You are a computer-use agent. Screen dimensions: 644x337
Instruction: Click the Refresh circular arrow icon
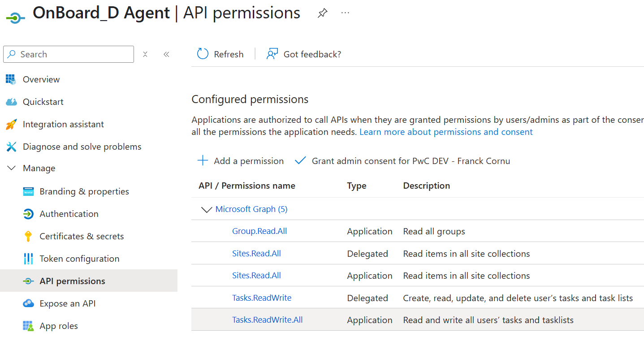[203, 54]
